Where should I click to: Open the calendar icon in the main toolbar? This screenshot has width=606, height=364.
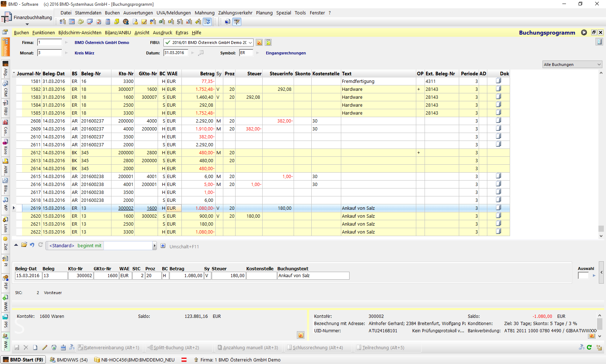tap(72, 22)
